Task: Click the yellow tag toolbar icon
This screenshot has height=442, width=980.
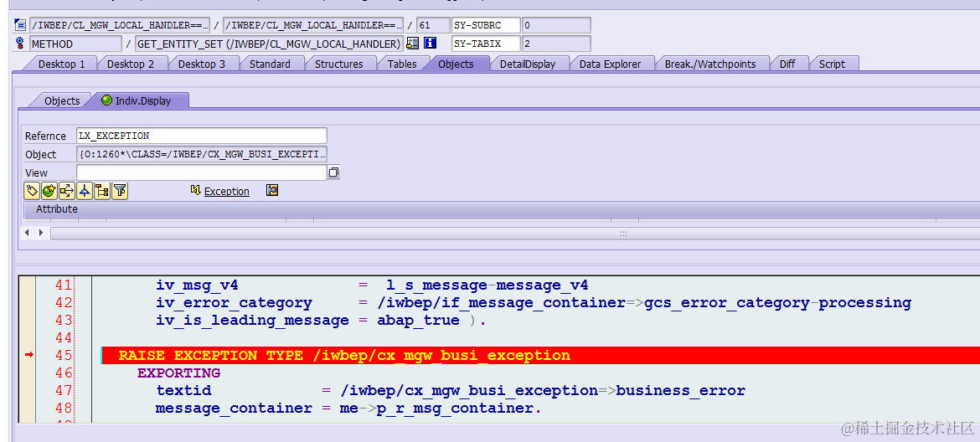Action: coord(33,191)
